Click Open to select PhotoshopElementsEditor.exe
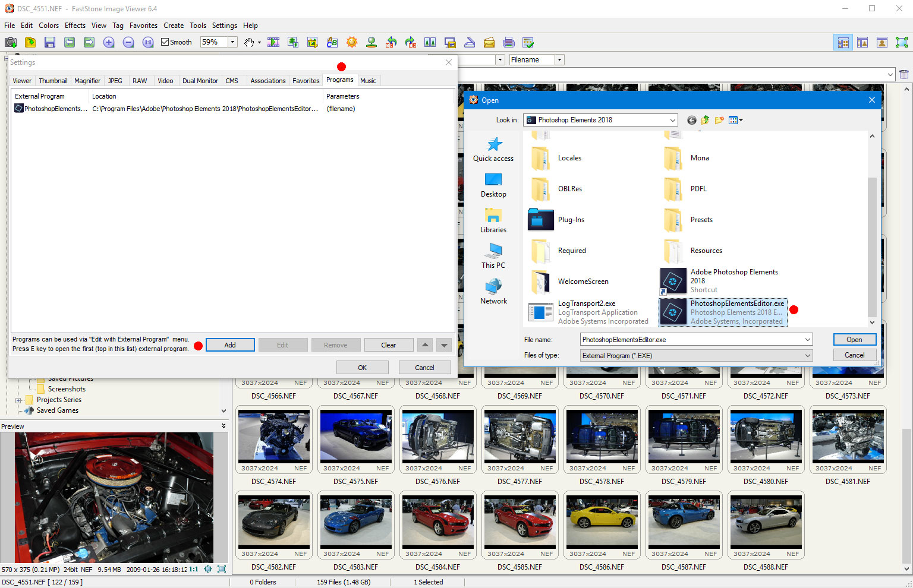Image resolution: width=913 pixels, height=588 pixels. (x=854, y=339)
